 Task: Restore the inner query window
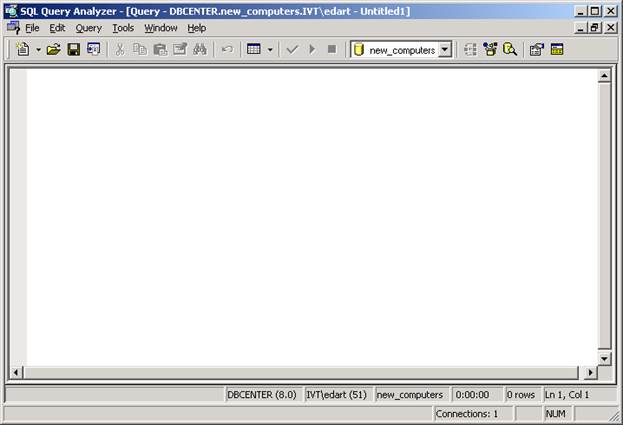(x=595, y=28)
